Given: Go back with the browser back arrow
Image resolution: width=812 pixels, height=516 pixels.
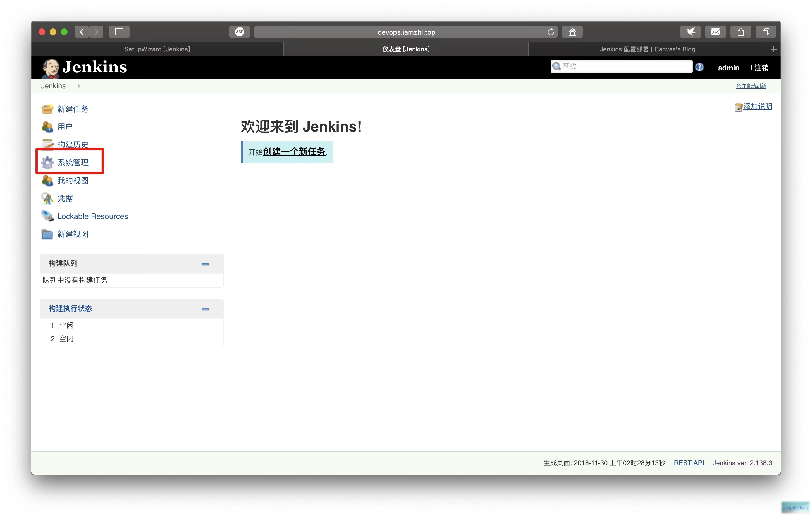Looking at the screenshot, I should coord(82,32).
